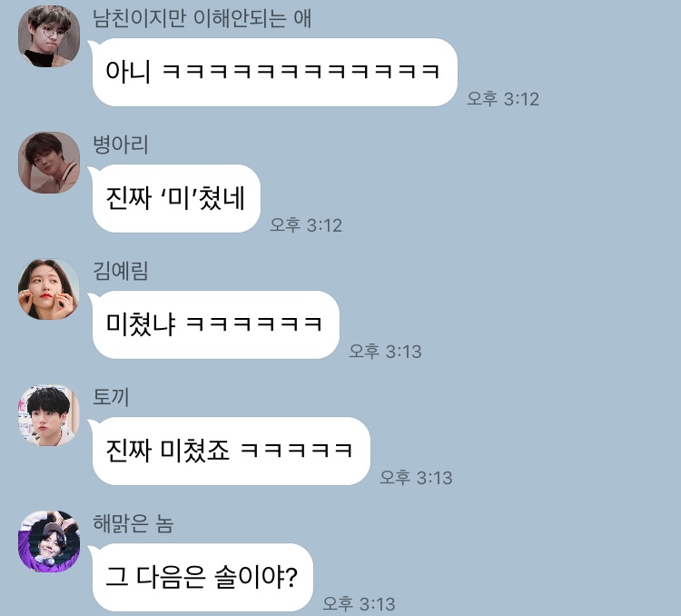Click the sender name 병아리
681x616 pixels.
click(x=121, y=144)
